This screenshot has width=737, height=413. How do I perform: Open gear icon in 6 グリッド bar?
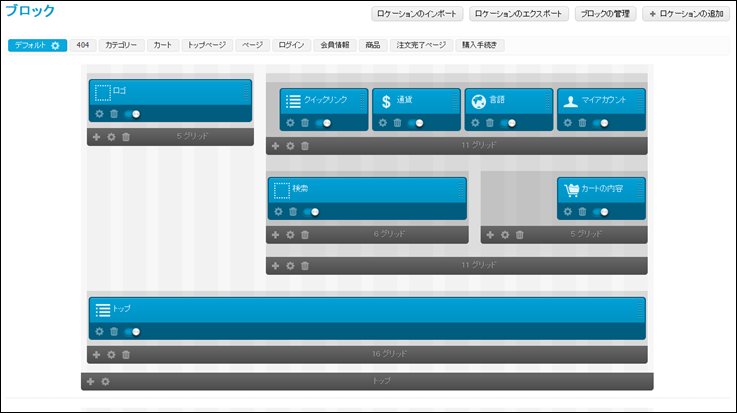tap(290, 235)
